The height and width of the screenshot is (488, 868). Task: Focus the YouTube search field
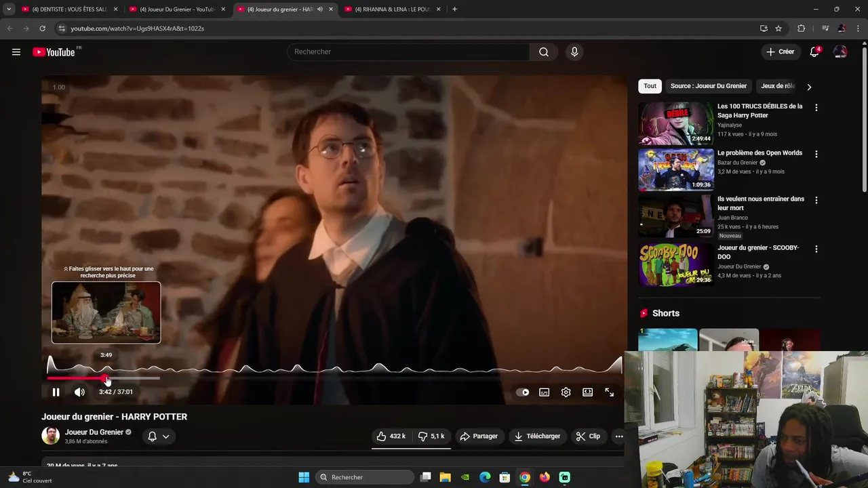point(410,52)
